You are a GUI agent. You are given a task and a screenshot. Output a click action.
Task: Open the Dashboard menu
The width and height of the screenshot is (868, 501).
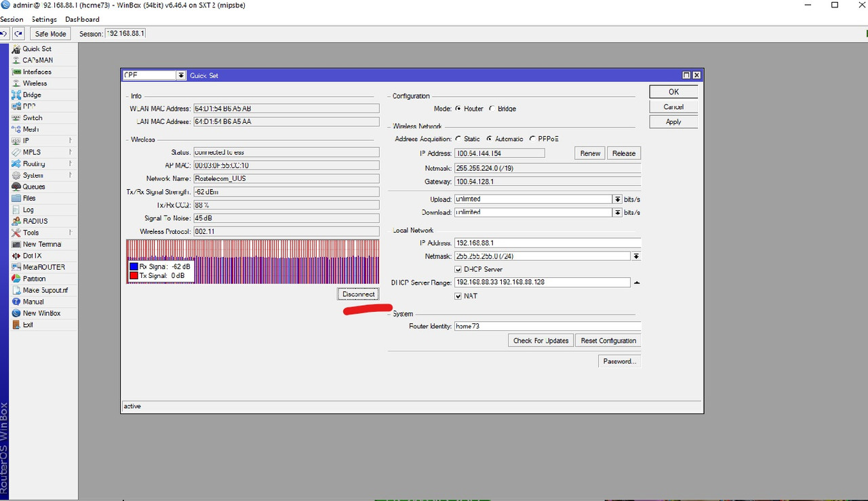tap(82, 19)
